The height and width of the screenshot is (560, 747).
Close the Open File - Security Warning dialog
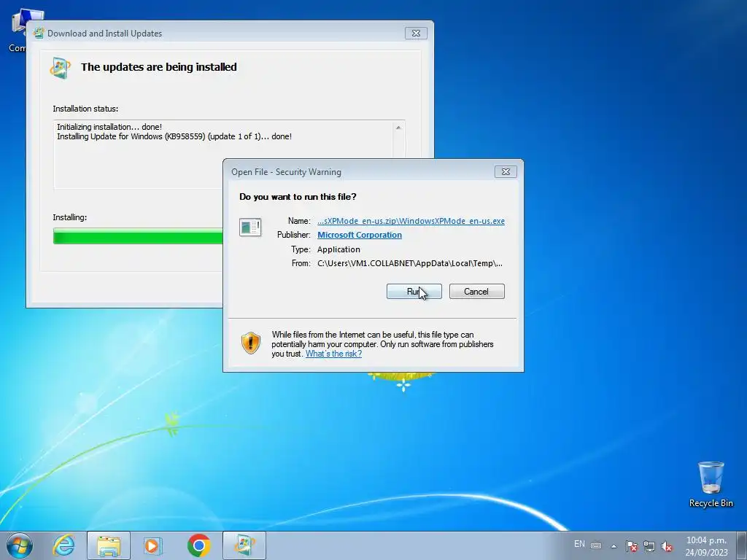(506, 171)
